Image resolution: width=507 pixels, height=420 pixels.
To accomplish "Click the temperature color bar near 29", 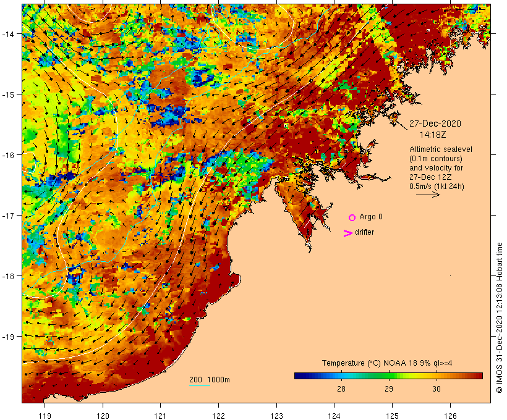I will tap(389, 376).
